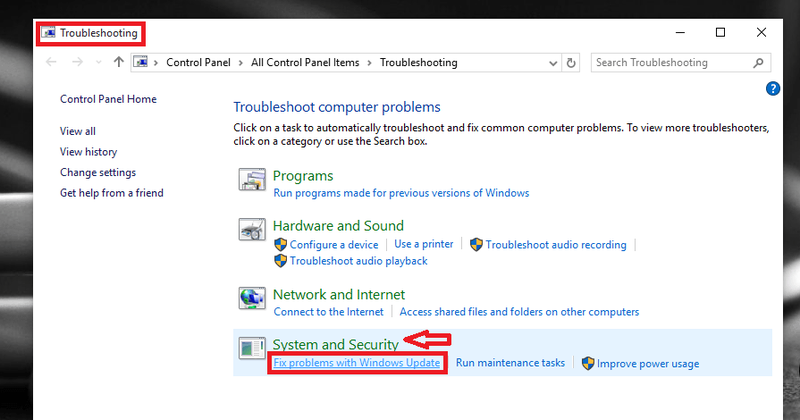Click Improve power usage link

pyautogui.click(x=648, y=364)
